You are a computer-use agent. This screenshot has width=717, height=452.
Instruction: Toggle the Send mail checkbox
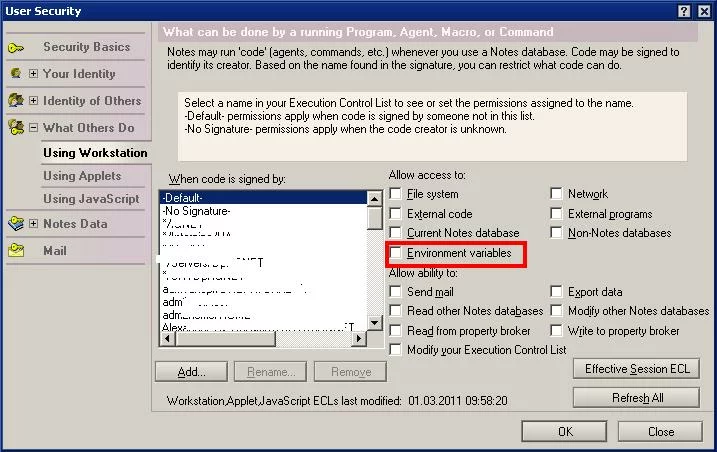pos(397,292)
